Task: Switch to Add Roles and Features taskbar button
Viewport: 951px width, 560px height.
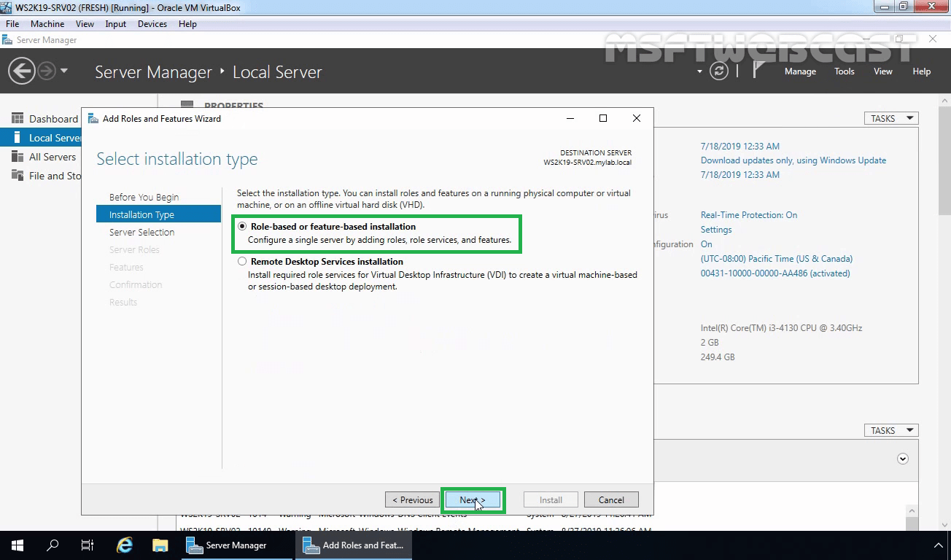Action: [x=353, y=545]
